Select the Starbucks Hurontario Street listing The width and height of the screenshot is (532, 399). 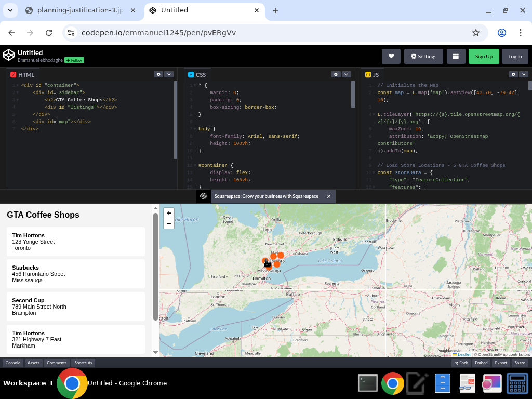(x=76, y=274)
